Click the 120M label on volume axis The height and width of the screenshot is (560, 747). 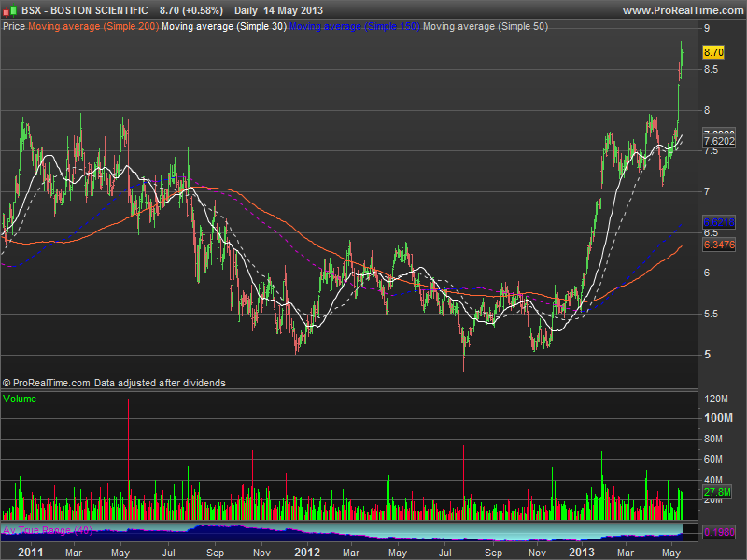716,399
